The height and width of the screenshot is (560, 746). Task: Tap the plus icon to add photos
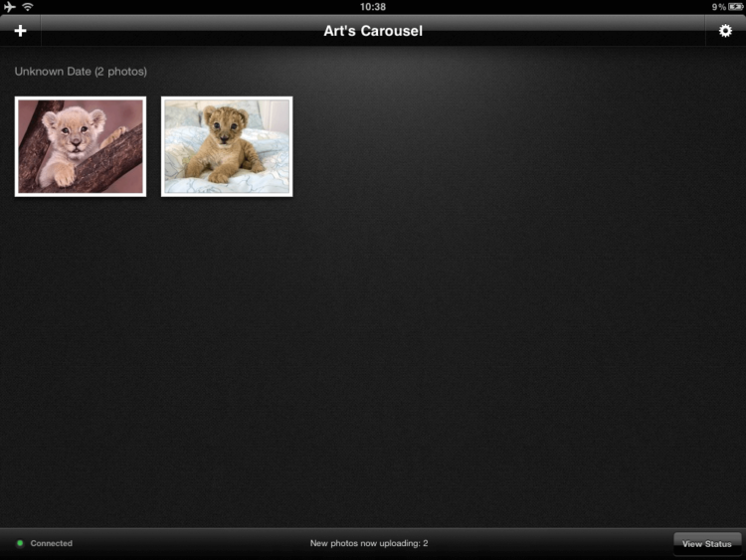[20, 31]
